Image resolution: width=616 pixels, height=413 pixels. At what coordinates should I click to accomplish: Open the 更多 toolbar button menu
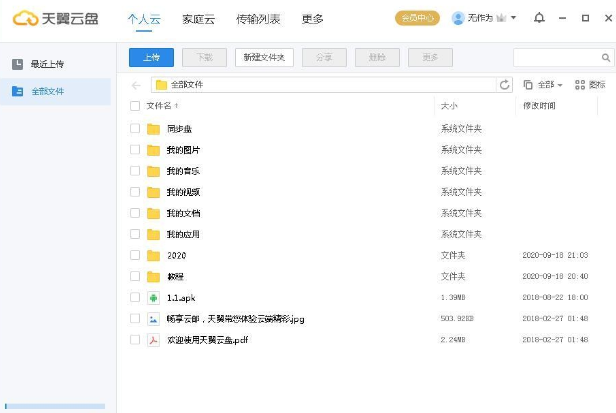coord(430,58)
